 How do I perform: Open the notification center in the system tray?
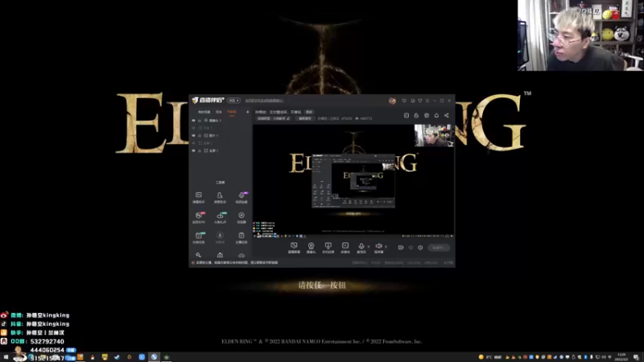point(636,357)
